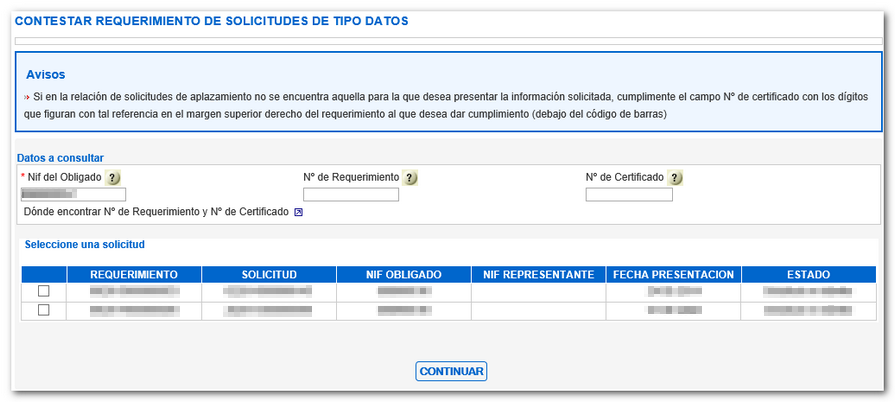Click the NIF REPRESENTANTE column header
895x402 pixels.
tap(538, 275)
